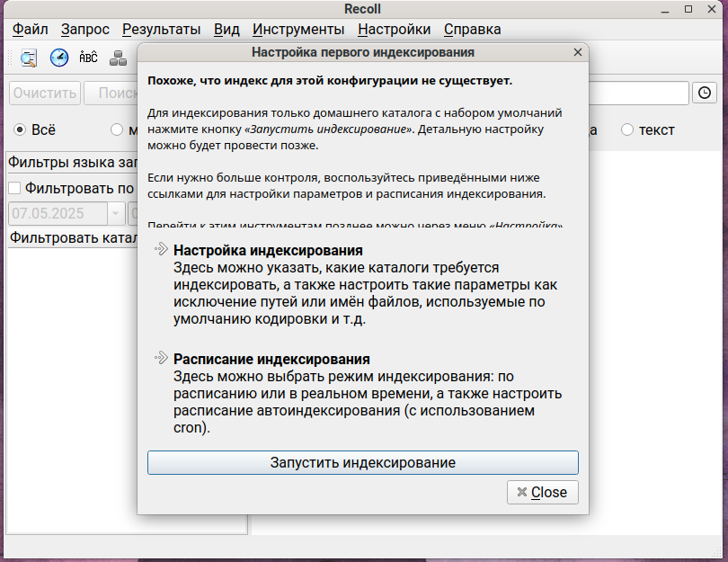Select the текст radio button
728x562 pixels.
pos(626,129)
